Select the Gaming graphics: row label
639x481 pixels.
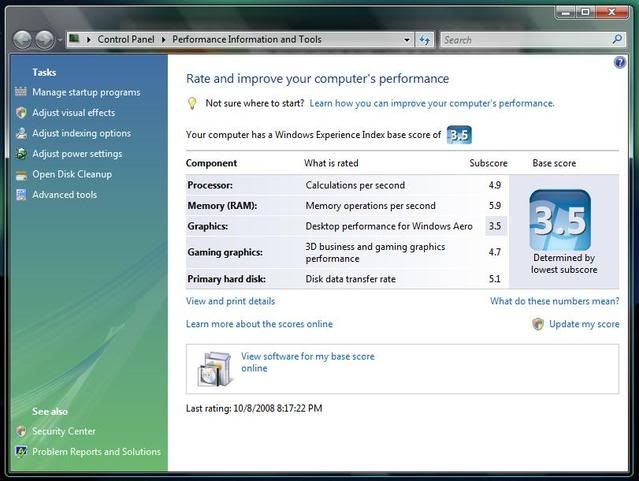click(x=225, y=252)
